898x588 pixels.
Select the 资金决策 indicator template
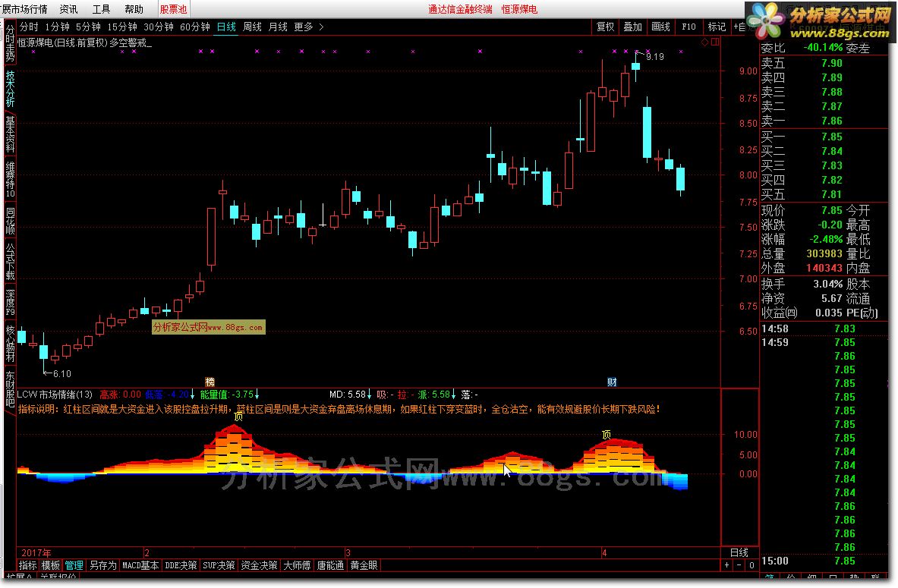coord(259,565)
